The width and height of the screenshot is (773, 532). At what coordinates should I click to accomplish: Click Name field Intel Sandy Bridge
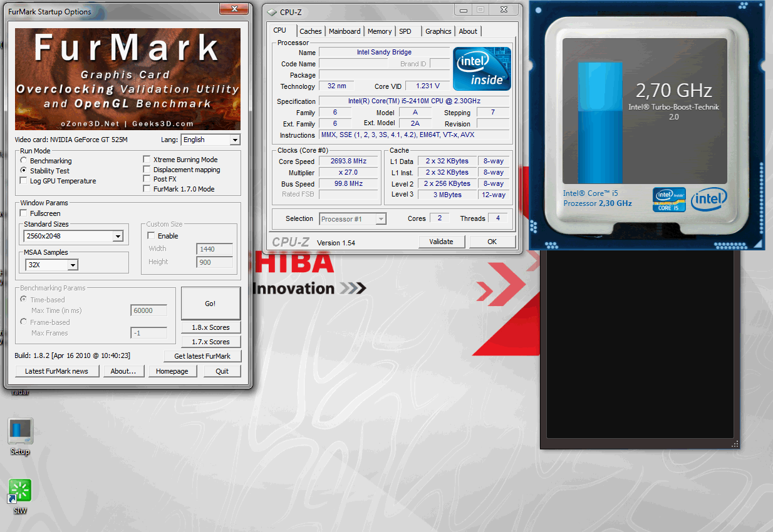tap(384, 53)
